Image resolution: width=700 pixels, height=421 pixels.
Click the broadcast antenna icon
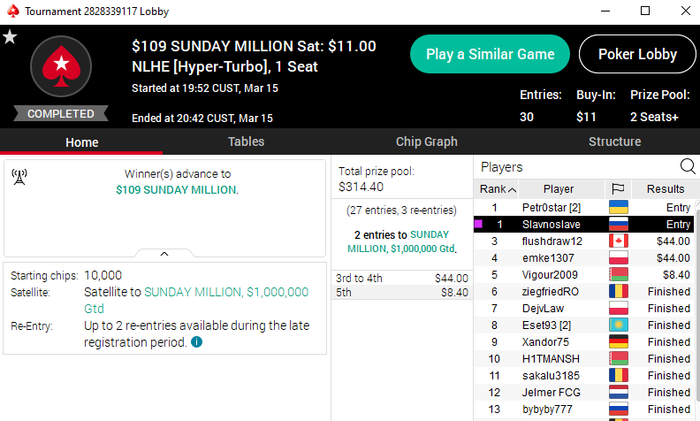pos(19,176)
